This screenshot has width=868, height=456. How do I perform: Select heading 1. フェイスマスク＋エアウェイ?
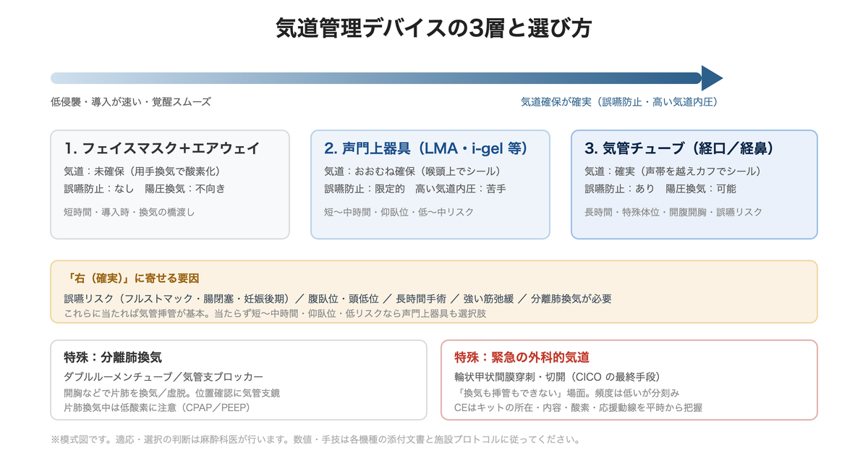coord(161,149)
